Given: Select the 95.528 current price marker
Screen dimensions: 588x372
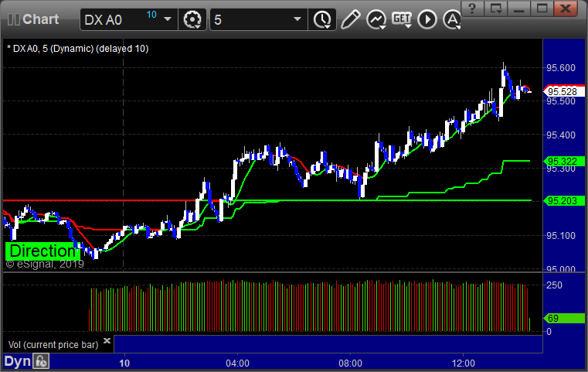Looking at the screenshot, I should 564,91.
